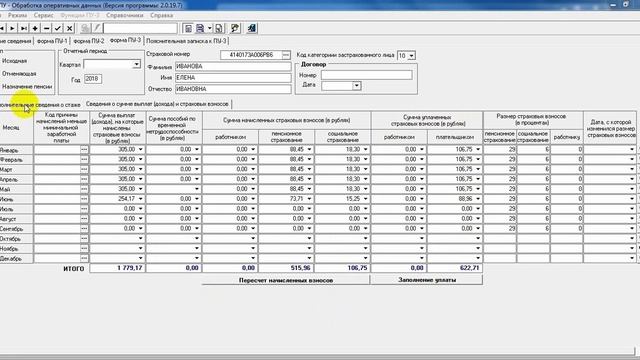
Task: Switch to форма ПУ-1 tab
Action: click(52, 41)
